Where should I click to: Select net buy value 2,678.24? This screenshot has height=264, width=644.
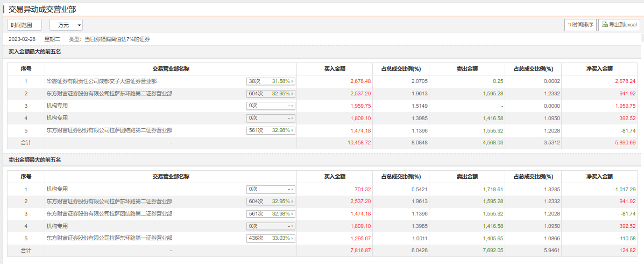pos(625,81)
